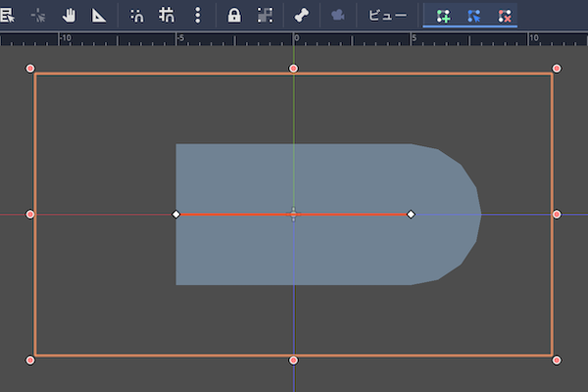Open skeleton options bone icon
The height and width of the screenshot is (392, 588).
tap(302, 16)
